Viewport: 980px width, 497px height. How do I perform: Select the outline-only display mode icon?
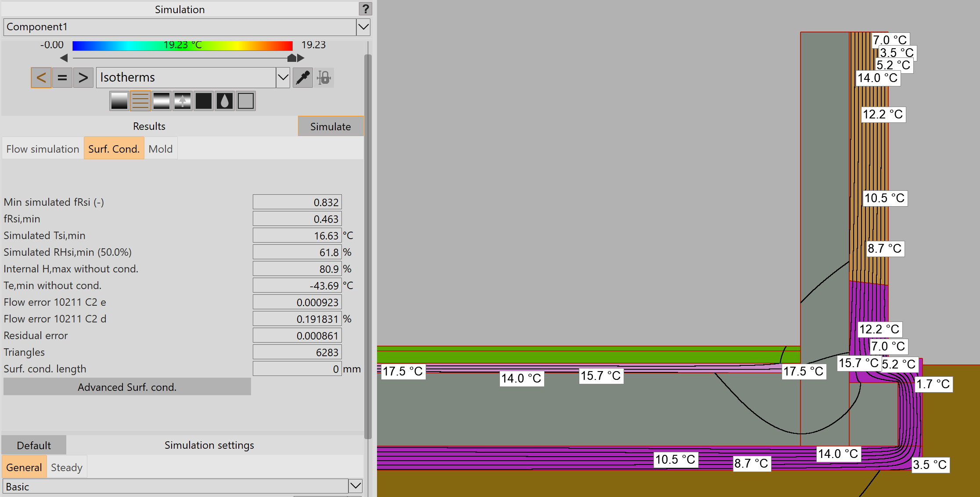(245, 100)
